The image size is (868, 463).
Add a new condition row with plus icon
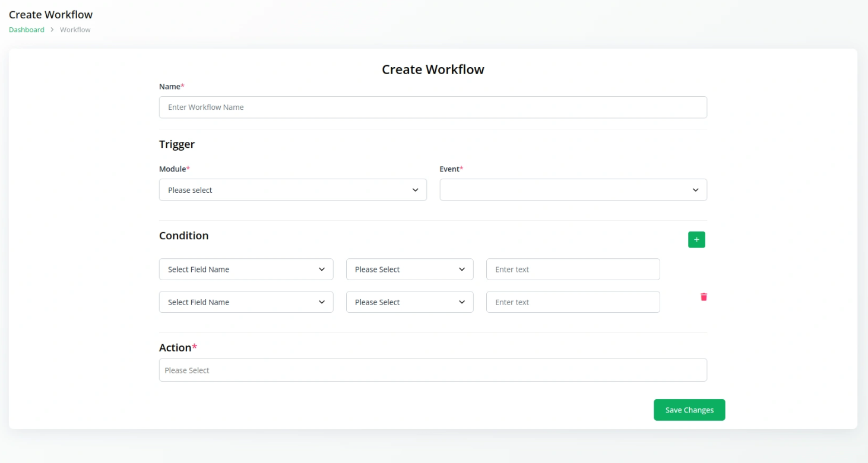click(x=696, y=240)
